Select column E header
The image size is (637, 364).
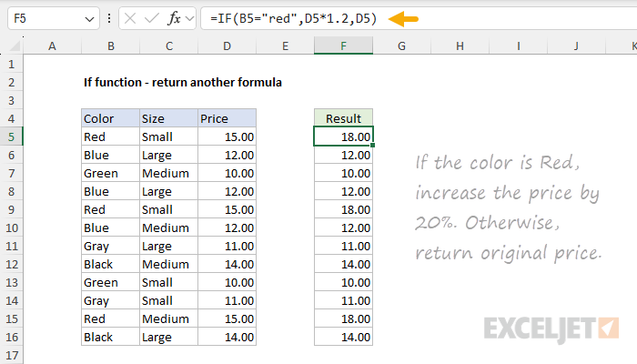pyautogui.click(x=285, y=46)
